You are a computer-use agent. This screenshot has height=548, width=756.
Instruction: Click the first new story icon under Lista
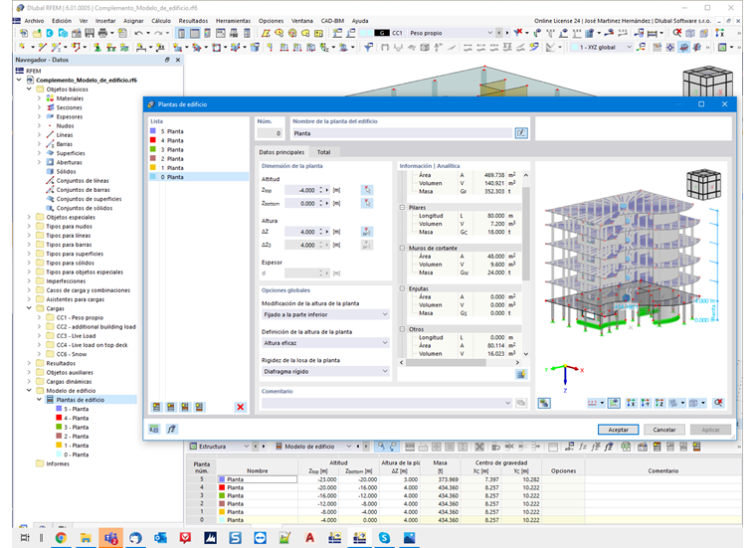pos(156,407)
